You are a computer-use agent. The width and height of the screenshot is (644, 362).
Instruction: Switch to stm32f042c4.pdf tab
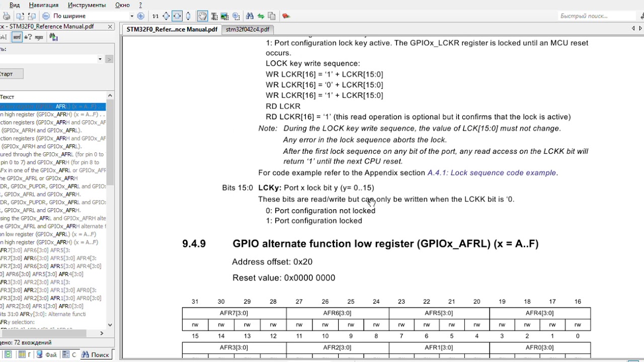tap(247, 29)
